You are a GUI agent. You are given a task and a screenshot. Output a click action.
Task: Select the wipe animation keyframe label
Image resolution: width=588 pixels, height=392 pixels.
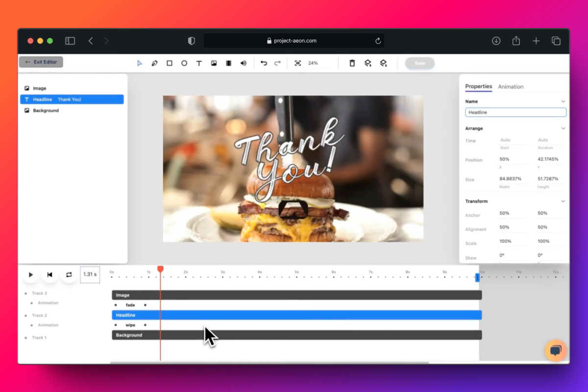[x=130, y=325]
